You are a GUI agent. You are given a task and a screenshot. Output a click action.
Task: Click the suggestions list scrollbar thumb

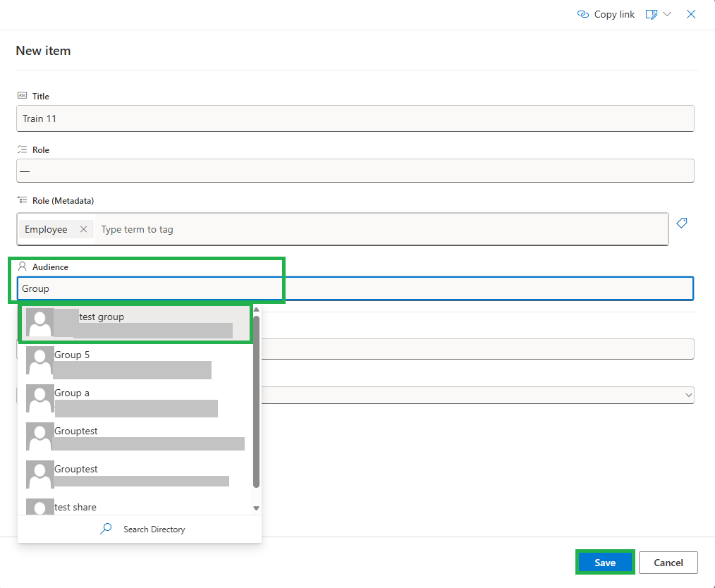(x=256, y=402)
